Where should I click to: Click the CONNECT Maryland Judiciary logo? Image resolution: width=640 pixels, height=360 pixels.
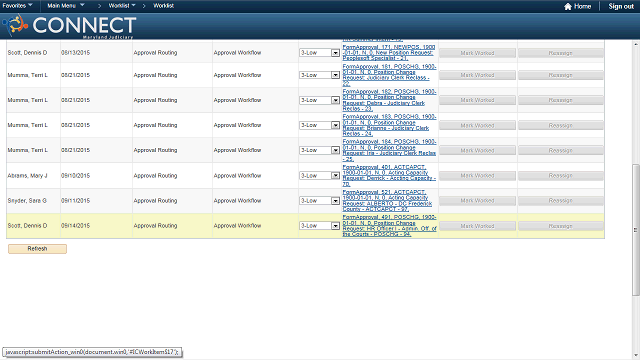pos(69,26)
